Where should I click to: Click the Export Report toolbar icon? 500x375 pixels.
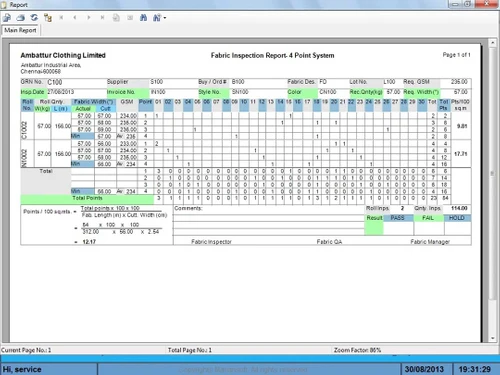[x=7, y=18]
